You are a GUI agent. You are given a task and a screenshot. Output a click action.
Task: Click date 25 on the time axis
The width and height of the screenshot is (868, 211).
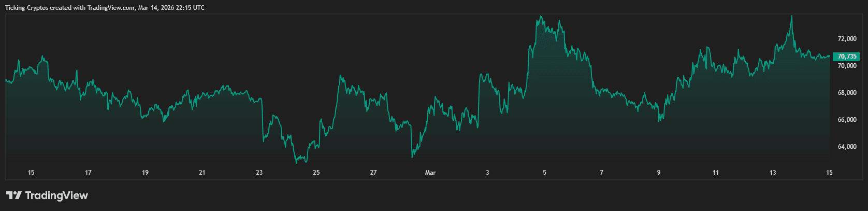pos(316,173)
